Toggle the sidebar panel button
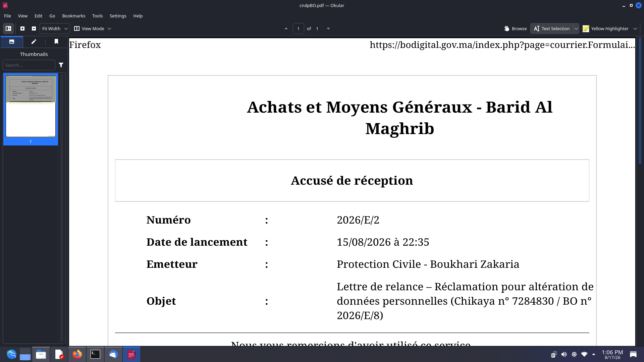This screenshot has width=644, height=362. click(x=8, y=28)
